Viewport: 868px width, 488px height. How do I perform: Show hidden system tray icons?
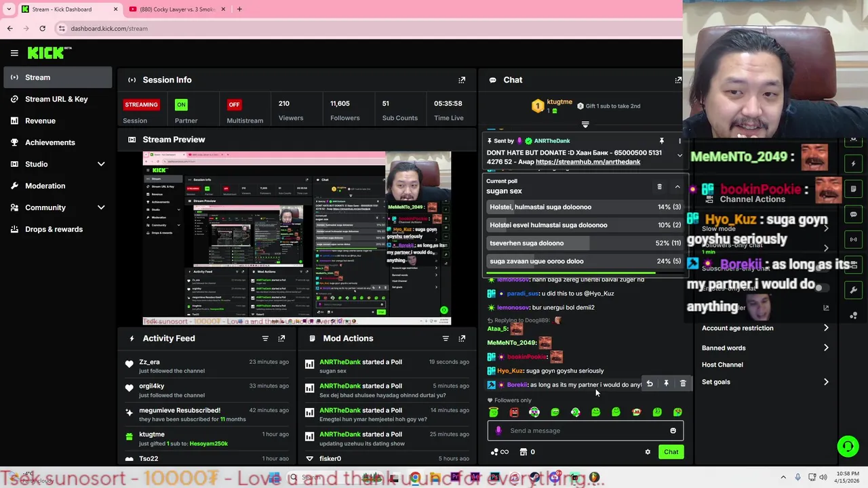pos(783,478)
